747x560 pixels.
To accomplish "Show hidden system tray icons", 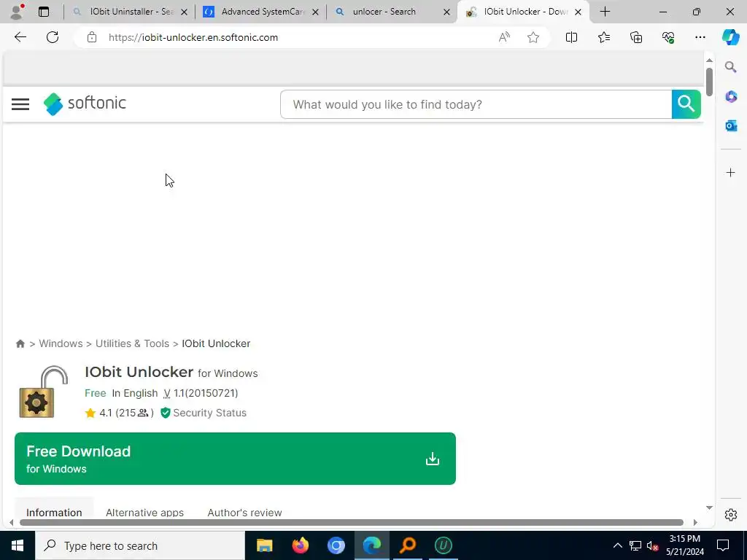I will 617,545.
